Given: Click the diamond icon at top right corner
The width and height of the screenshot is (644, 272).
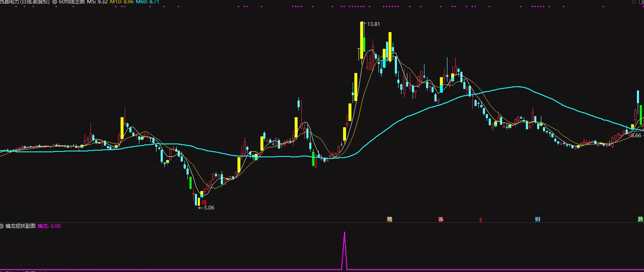Looking at the screenshot, I should point(634,2).
